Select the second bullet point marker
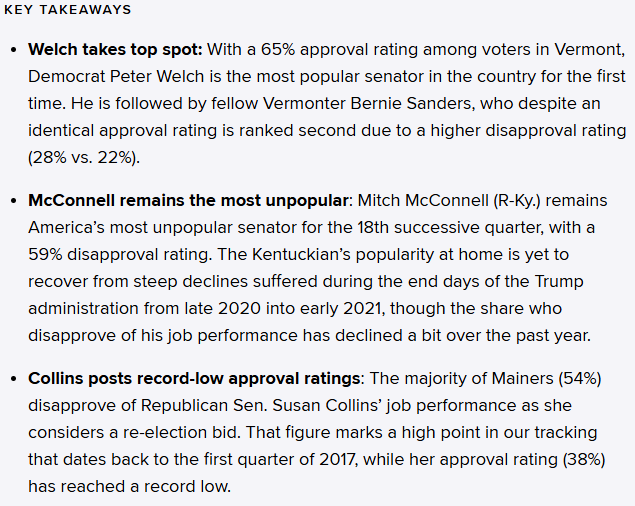The width and height of the screenshot is (635, 506). click(x=14, y=201)
